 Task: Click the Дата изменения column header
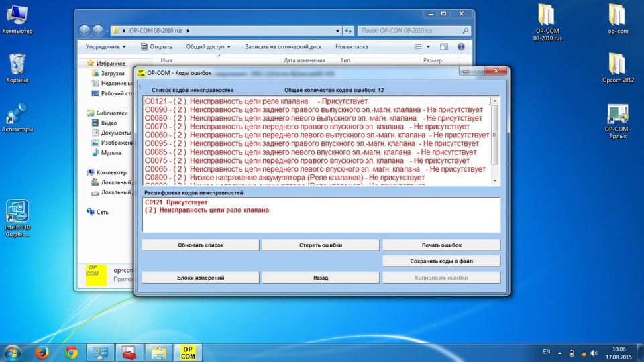(305, 60)
